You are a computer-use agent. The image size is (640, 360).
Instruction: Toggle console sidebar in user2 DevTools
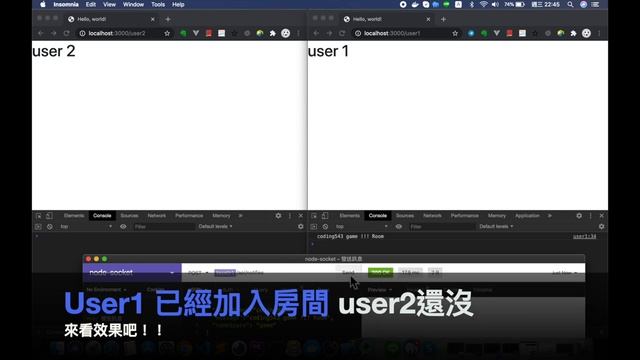tap(38, 227)
